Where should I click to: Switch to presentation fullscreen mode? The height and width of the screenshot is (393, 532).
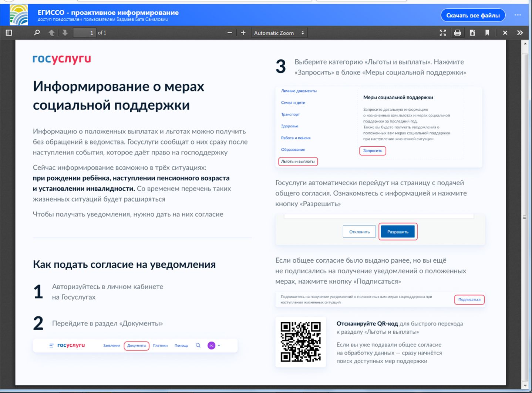click(x=443, y=33)
